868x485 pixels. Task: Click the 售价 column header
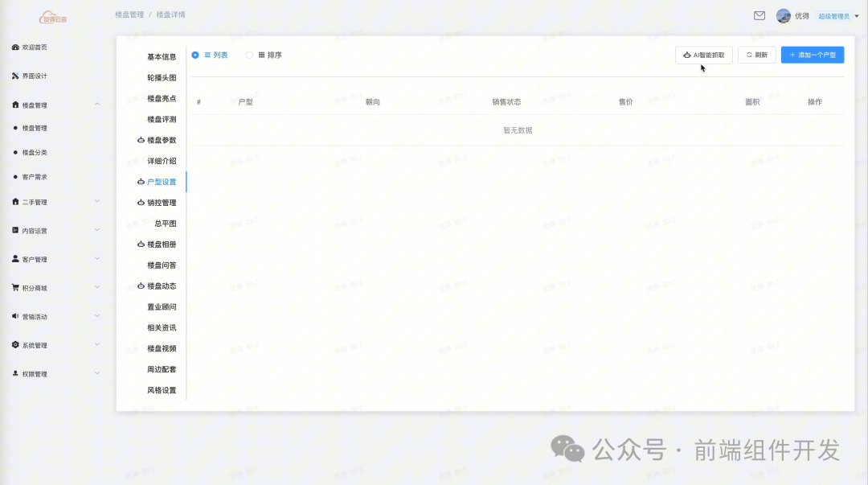point(625,102)
